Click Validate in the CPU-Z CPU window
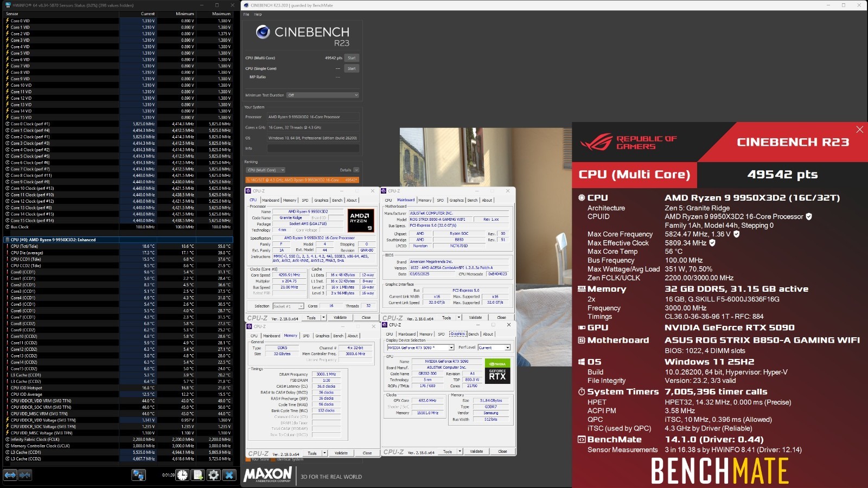This screenshot has height=488, width=868. coord(340,318)
